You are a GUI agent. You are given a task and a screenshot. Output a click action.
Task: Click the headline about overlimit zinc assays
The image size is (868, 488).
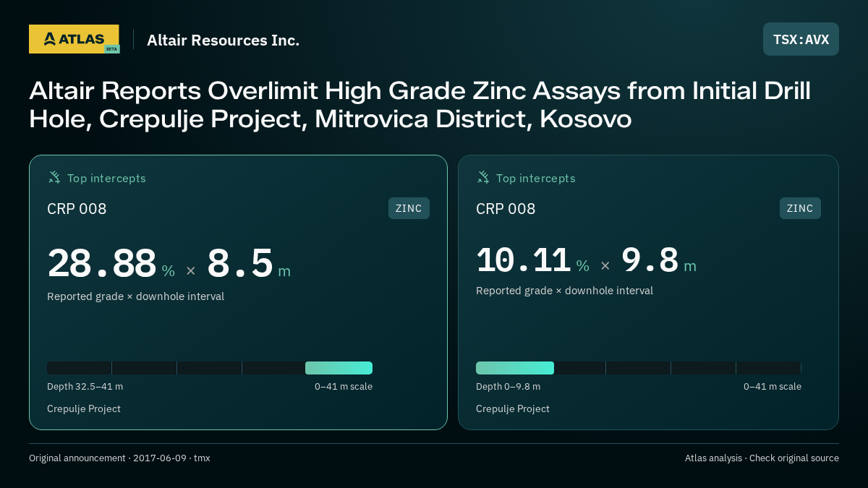[x=420, y=105]
